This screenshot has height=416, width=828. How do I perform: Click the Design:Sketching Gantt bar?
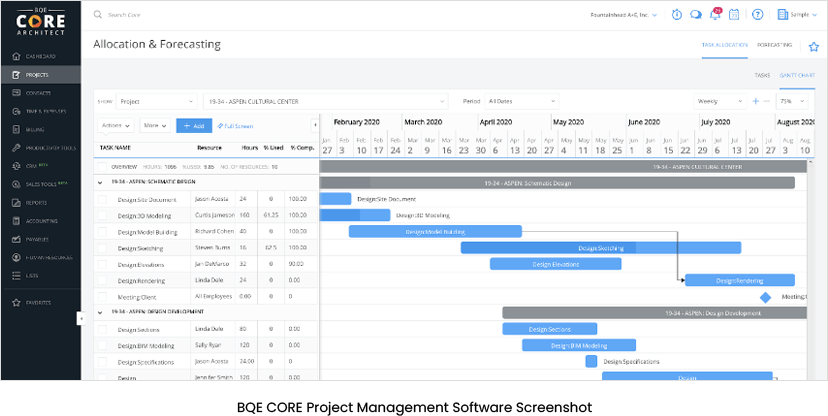pyautogui.click(x=601, y=248)
